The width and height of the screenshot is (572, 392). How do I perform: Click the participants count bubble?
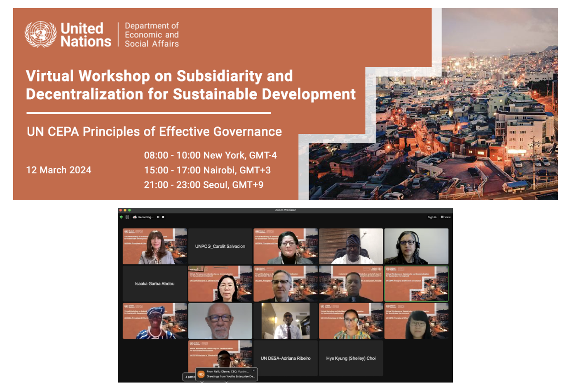point(190,377)
